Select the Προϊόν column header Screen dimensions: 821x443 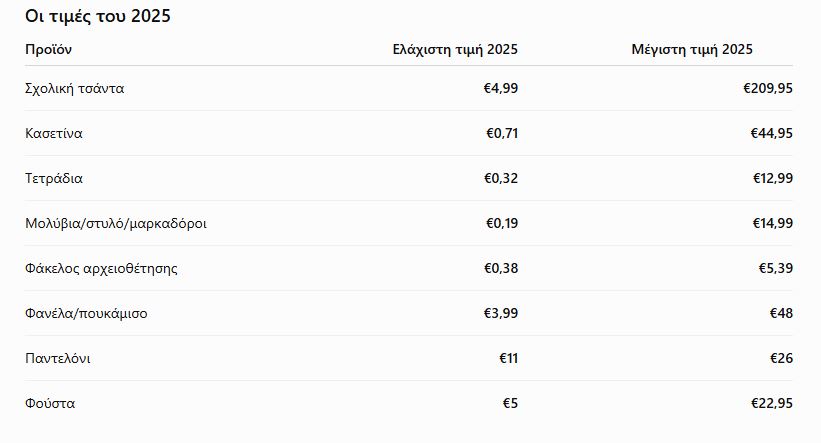tap(48, 49)
